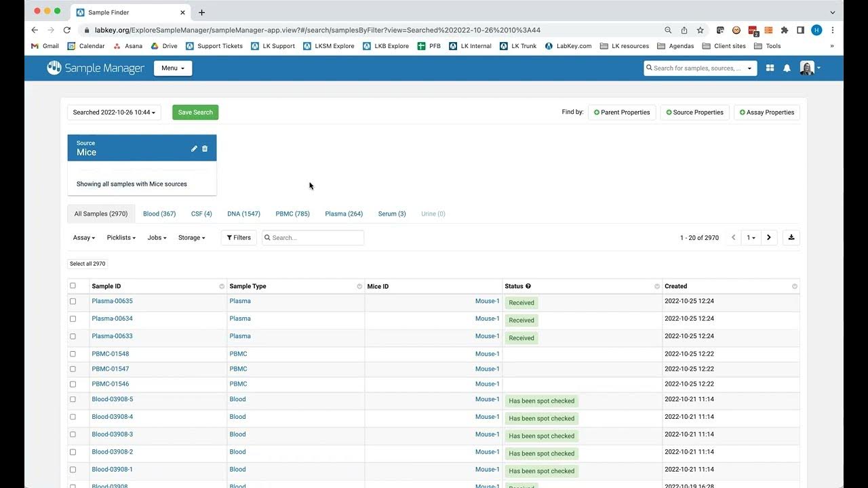
Task: Find by Assay Properties
Action: pyautogui.click(x=767, y=113)
